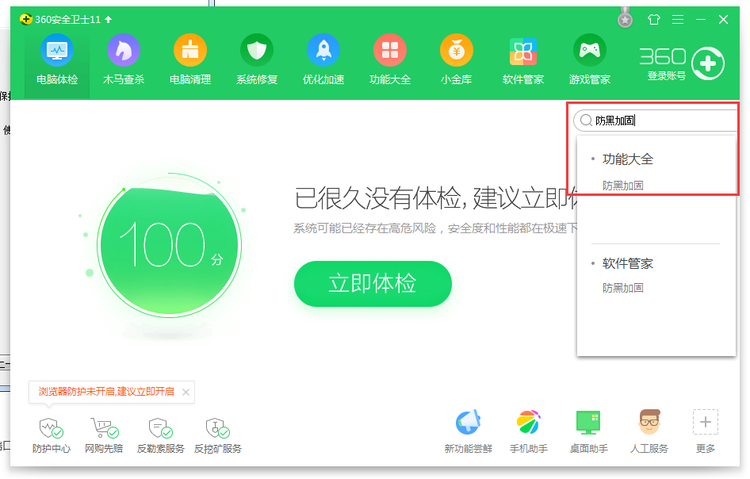The width and height of the screenshot is (750, 479).
Task: Open 优化加速 rocket icon
Action: 323,50
